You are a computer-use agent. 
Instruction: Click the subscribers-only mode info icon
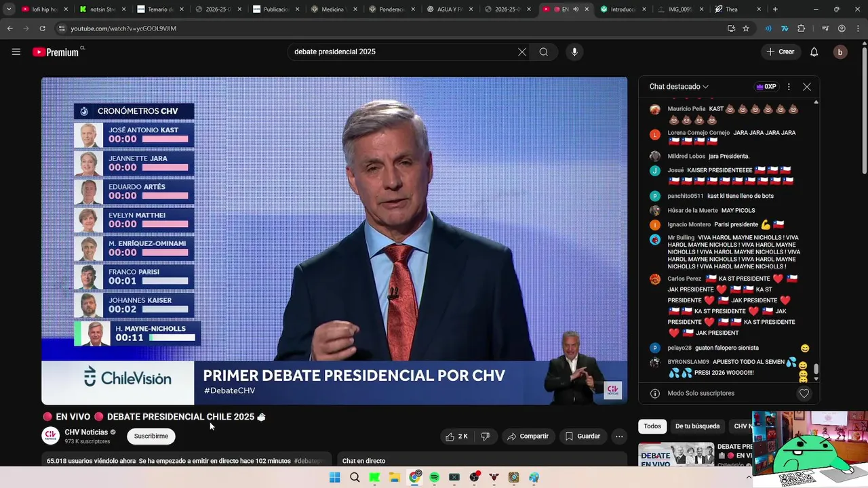(655, 393)
